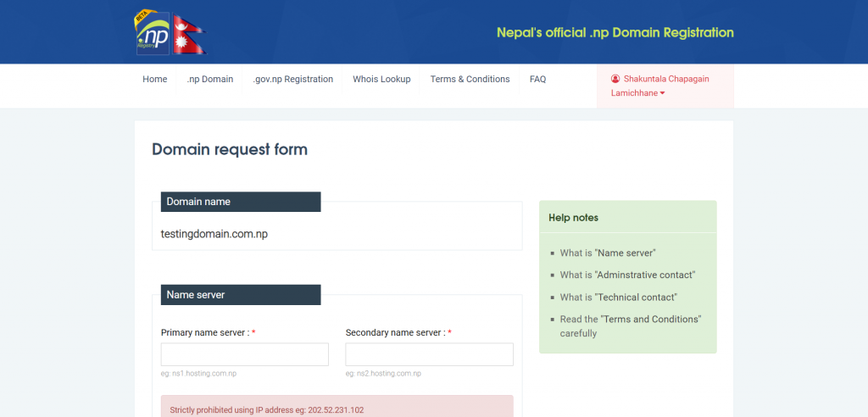Click Nepal's official .np Domain Registration title

pyautogui.click(x=615, y=33)
